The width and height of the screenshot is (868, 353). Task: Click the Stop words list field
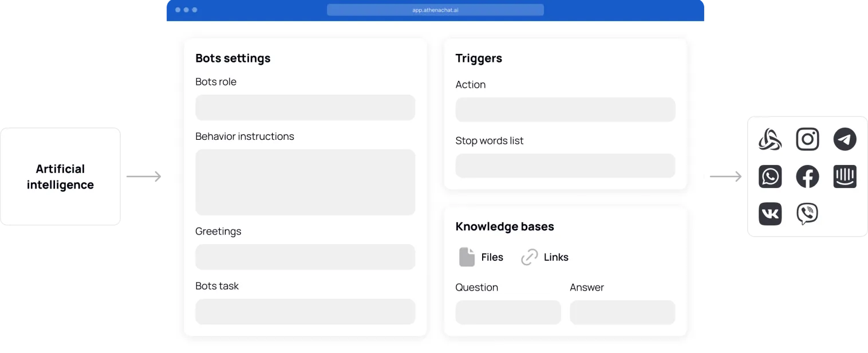point(565,166)
